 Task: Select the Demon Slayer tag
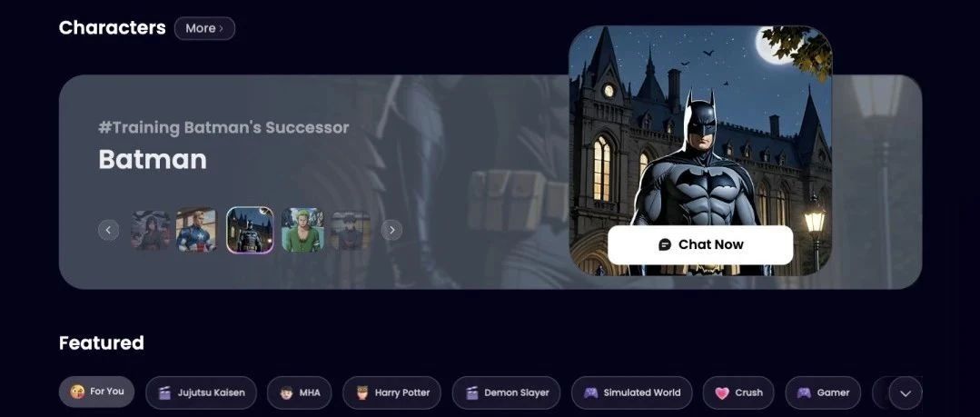(x=506, y=392)
